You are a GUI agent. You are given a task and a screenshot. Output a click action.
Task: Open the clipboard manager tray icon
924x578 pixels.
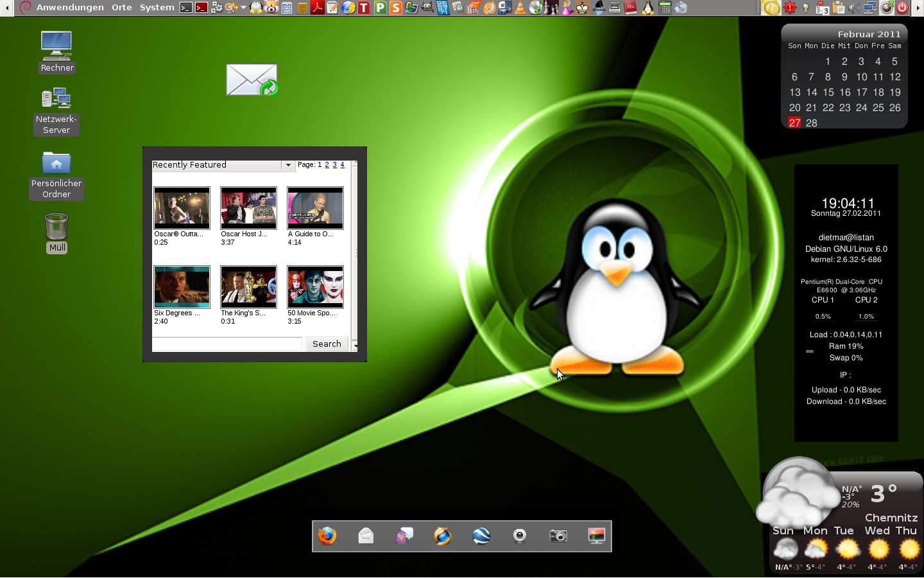[839, 8]
